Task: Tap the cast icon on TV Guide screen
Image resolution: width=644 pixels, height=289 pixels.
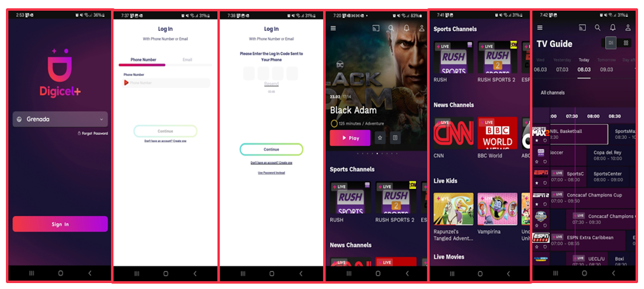Action: tap(582, 28)
